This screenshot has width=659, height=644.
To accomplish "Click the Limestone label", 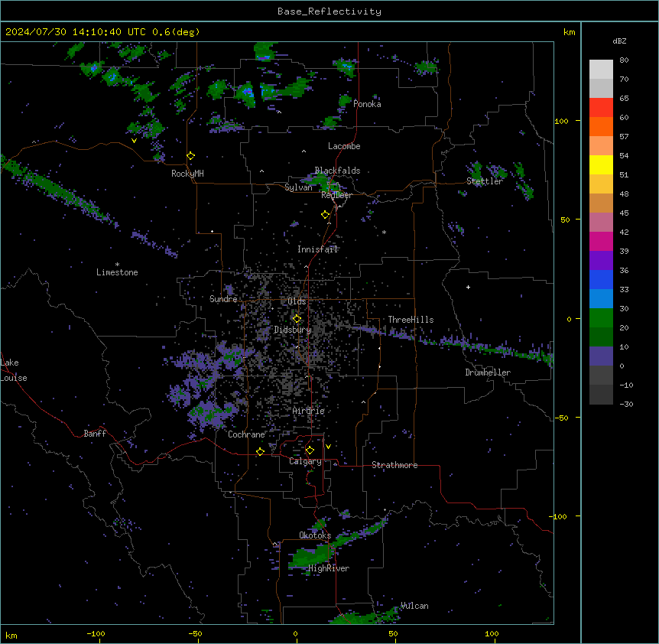I will 117,272.
